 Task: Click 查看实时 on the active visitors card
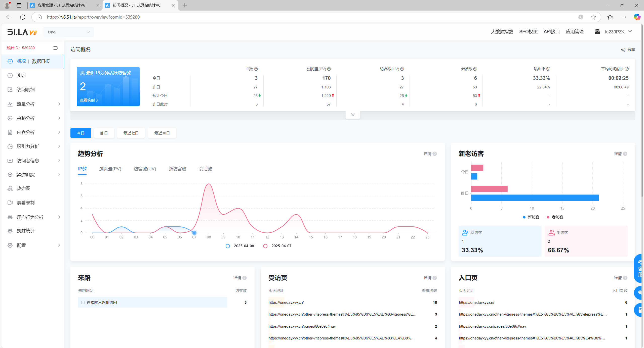click(x=89, y=100)
